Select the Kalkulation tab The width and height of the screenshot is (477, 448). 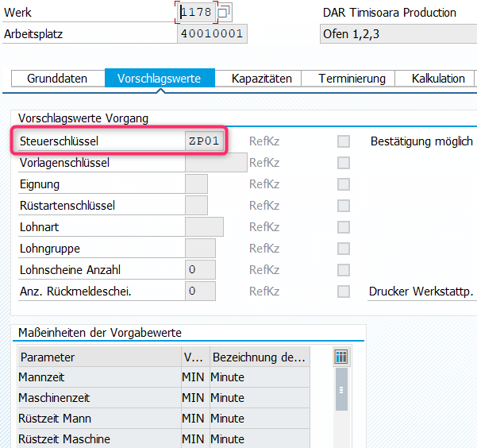point(438,79)
